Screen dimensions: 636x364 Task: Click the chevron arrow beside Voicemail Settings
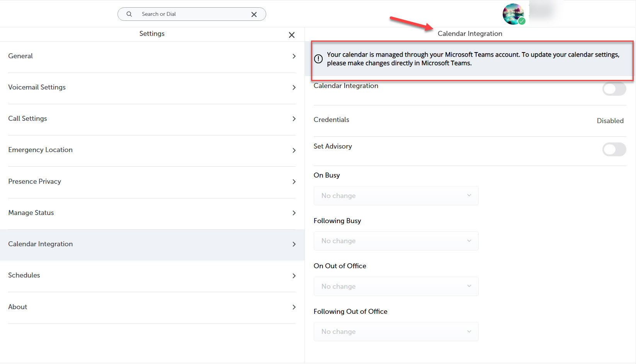click(294, 88)
